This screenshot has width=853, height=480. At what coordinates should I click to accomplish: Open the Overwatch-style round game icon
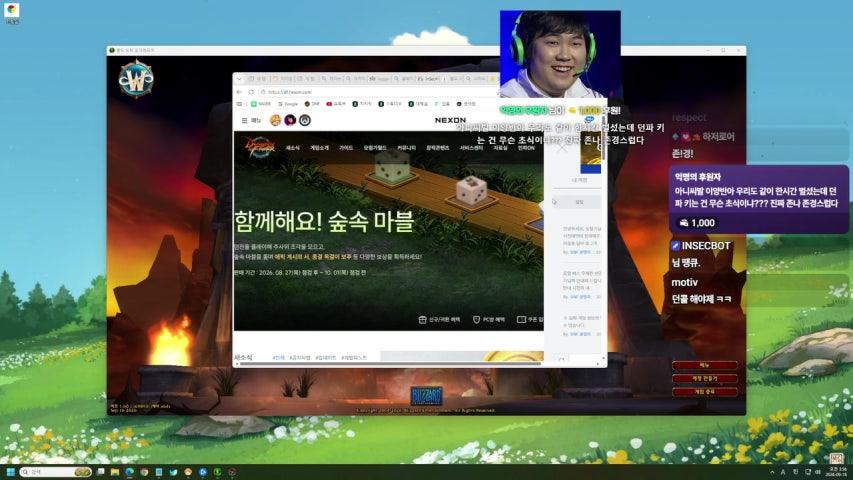(305, 120)
